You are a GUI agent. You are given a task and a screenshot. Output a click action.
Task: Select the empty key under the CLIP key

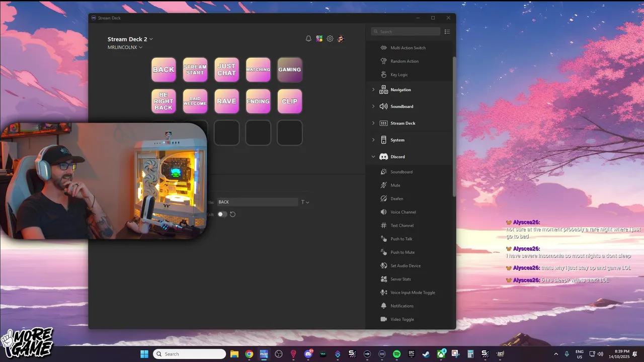(x=290, y=133)
